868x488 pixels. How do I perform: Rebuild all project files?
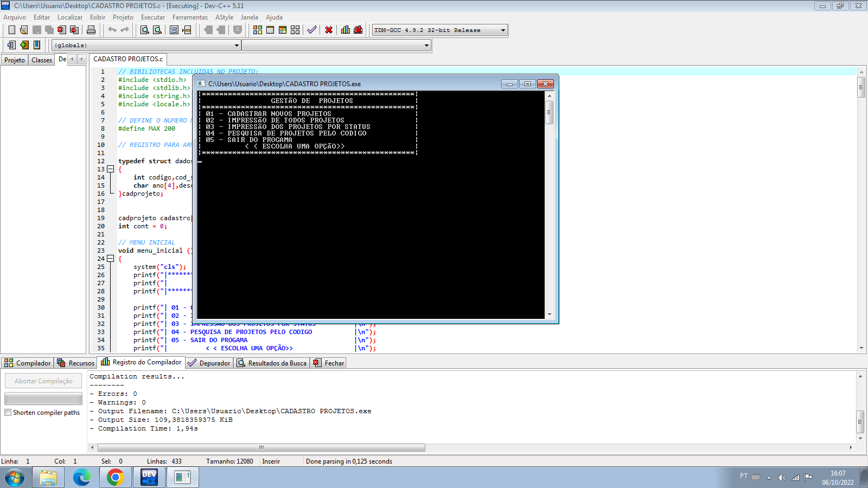(295, 30)
